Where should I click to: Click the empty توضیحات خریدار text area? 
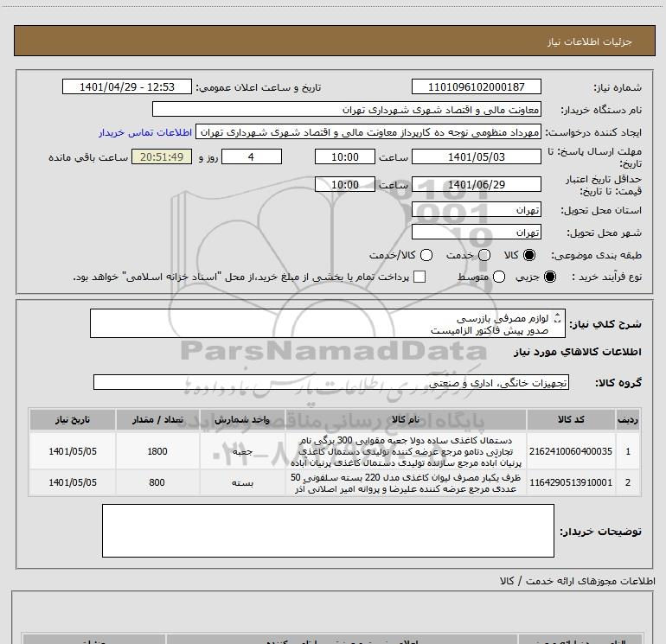click(x=328, y=531)
